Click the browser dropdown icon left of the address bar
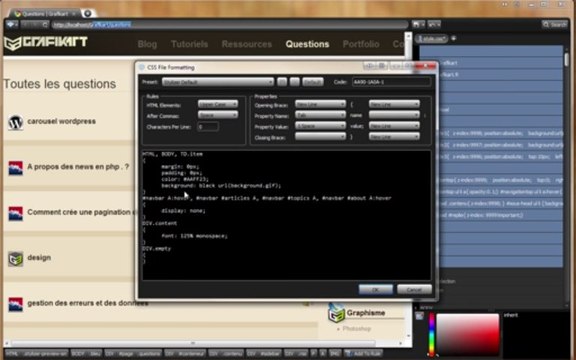 (11, 25)
